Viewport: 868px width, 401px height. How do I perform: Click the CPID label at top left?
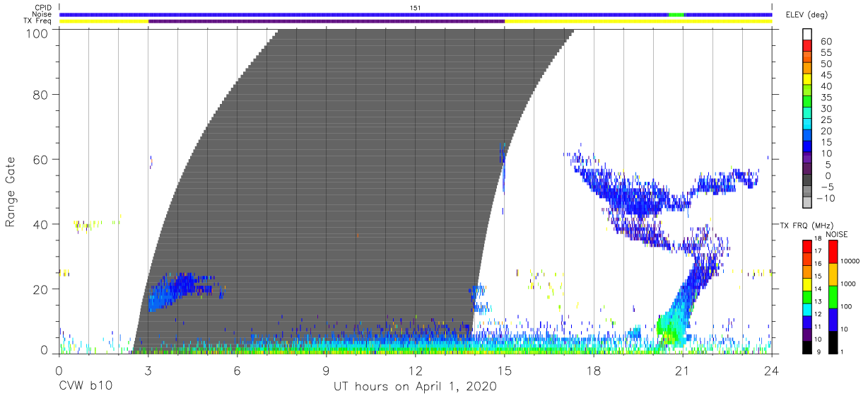click(43, 8)
